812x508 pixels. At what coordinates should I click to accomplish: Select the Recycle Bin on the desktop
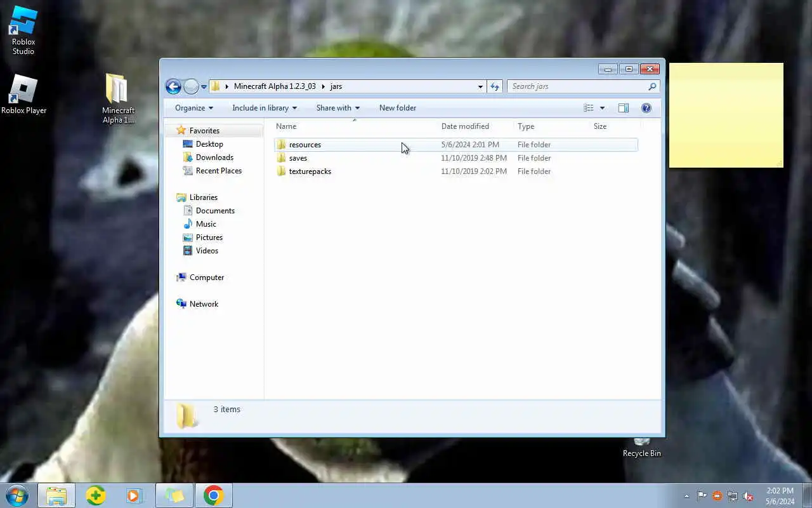(x=641, y=448)
